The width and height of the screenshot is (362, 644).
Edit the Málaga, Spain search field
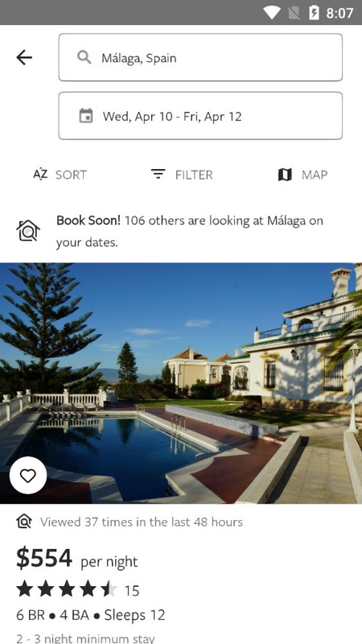pos(200,57)
